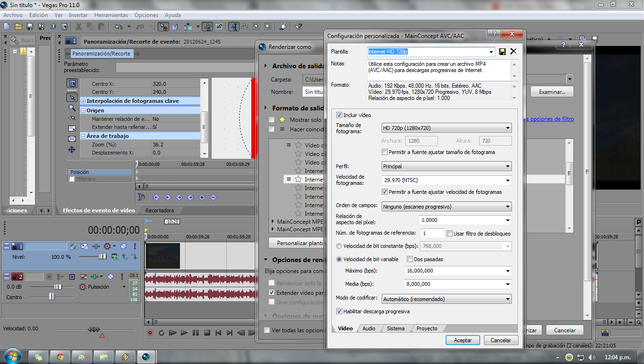Click Show properties icon in Pan/Crop window

pyautogui.click(x=72, y=83)
